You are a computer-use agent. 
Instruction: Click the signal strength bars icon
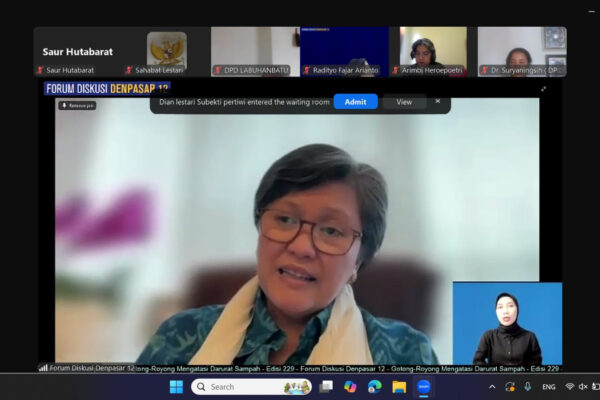click(x=43, y=368)
